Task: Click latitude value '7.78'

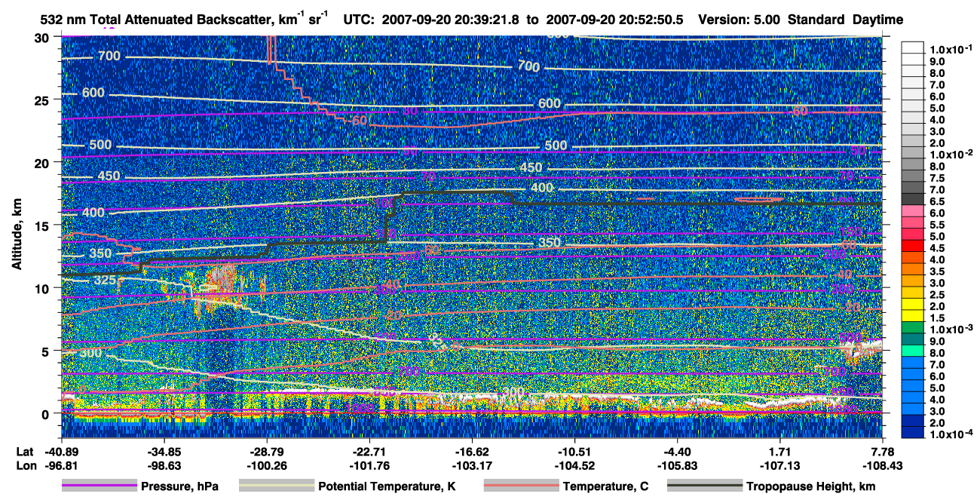Action: pyautogui.click(x=882, y=451)
